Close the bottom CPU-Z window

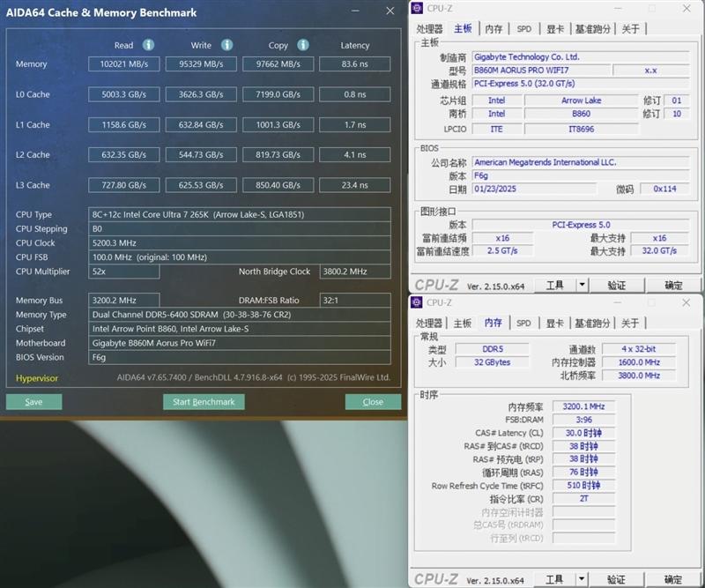point(686,302)
